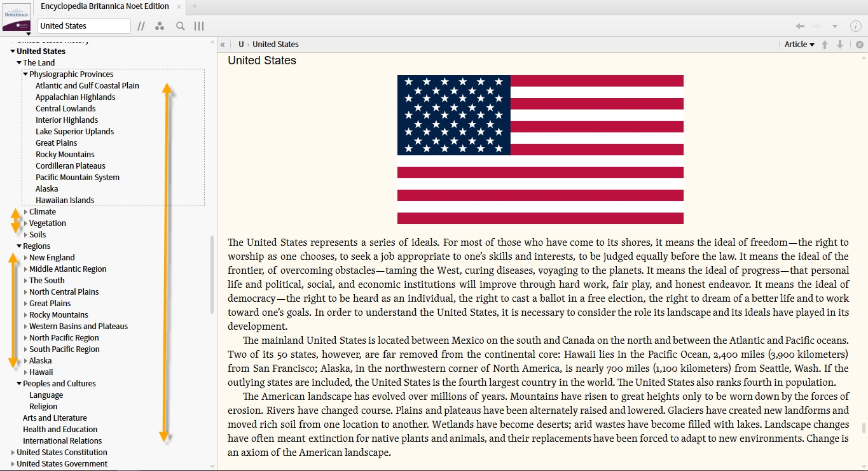Expand United States Constitution arrow
This screenshot has width=868, height=471.
click(13, 453)
